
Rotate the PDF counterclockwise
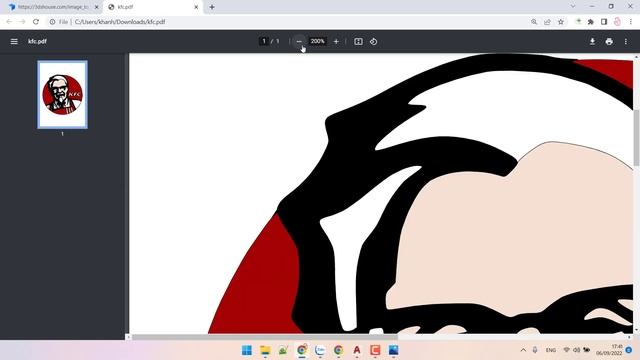[373, 41]
